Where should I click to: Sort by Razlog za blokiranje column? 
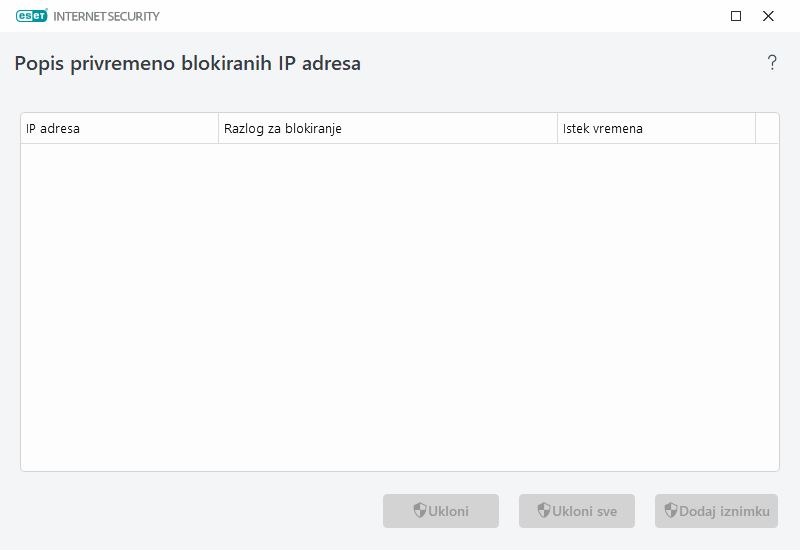[387, 129]
